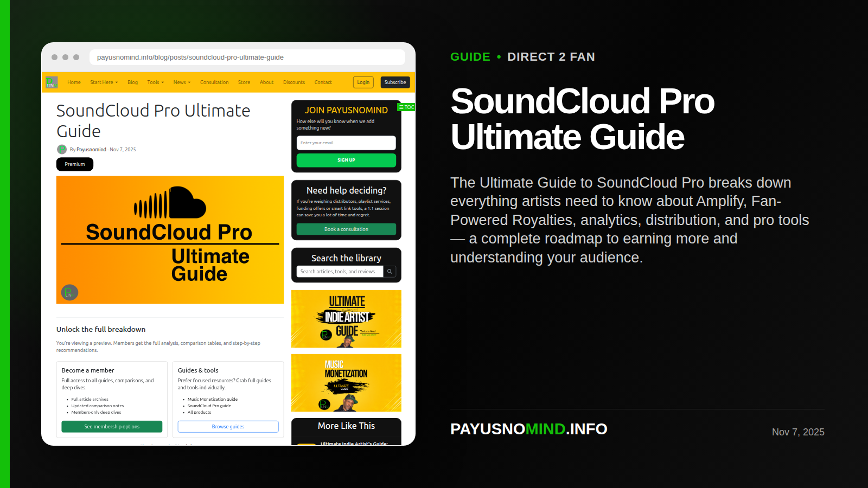Viewport: 868px width, 488px height.
Task: Click the 'Guides & tools' card title
Action: point(198,370)
